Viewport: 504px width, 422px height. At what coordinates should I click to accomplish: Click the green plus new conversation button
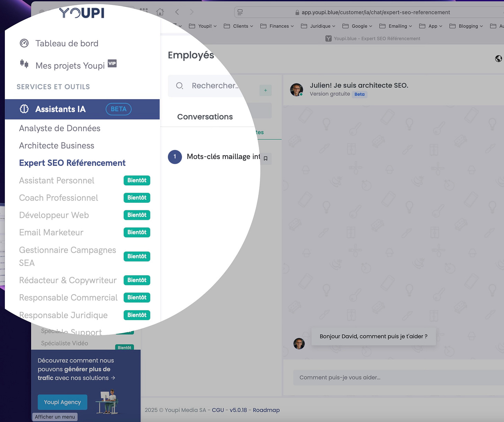point(265,90)
